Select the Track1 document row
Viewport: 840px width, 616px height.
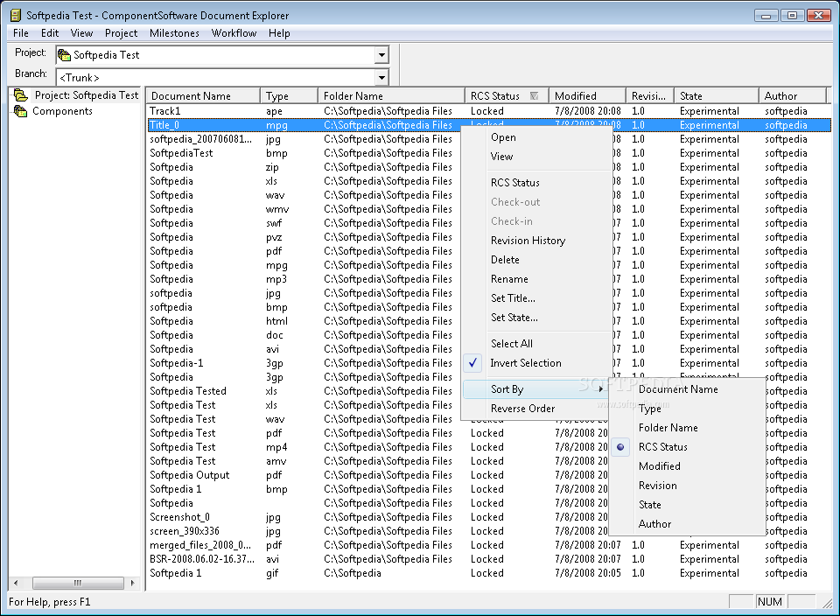[488, 111]
